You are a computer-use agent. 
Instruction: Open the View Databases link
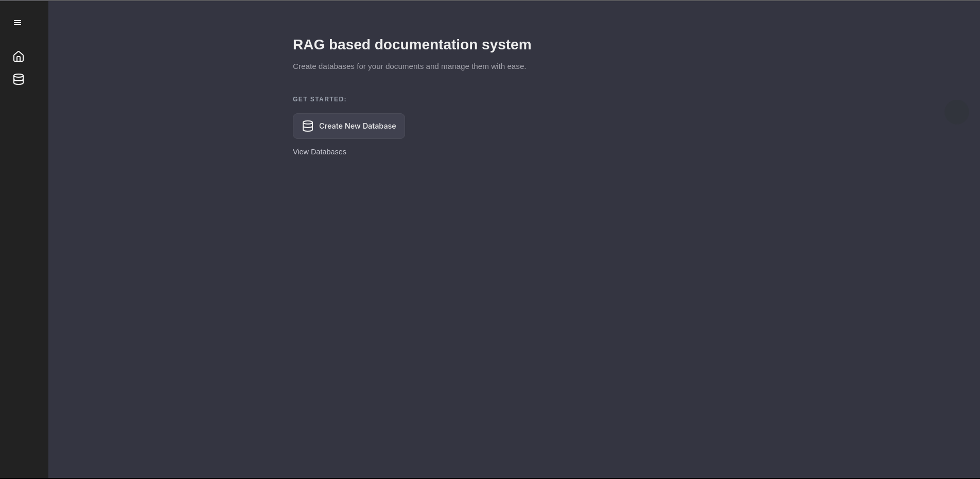[x=319, y=152]
